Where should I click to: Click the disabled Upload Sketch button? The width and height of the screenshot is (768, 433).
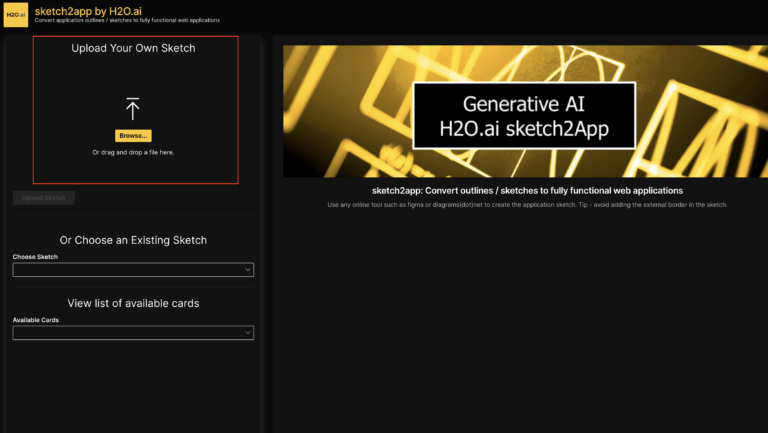tap(43, 198)
